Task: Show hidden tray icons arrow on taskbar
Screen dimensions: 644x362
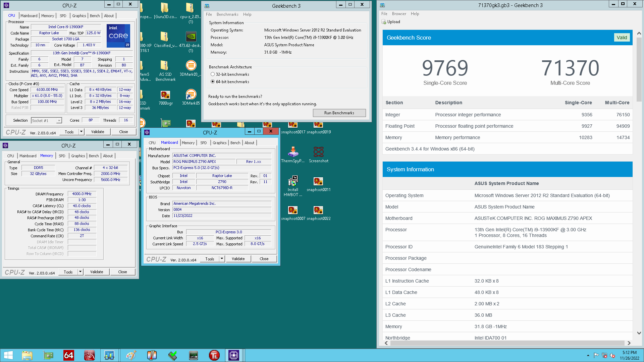Action: pyautogui.click(x=588, y=355)
